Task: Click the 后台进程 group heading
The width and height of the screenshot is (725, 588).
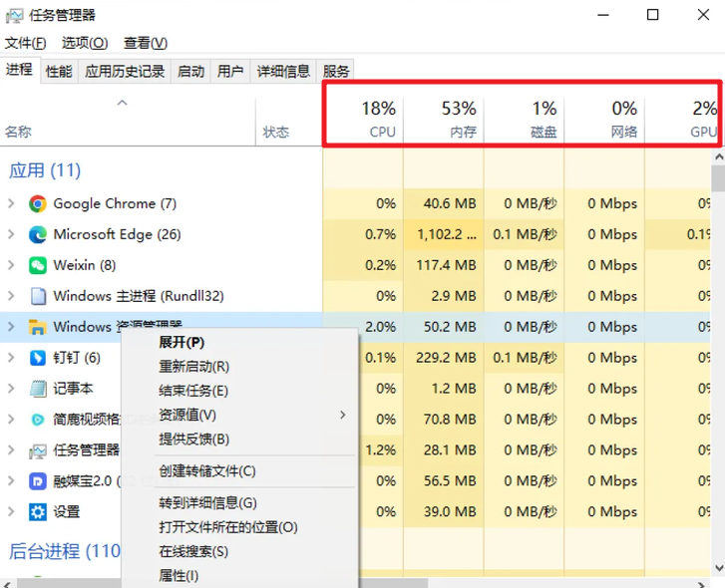Action: 65,551
